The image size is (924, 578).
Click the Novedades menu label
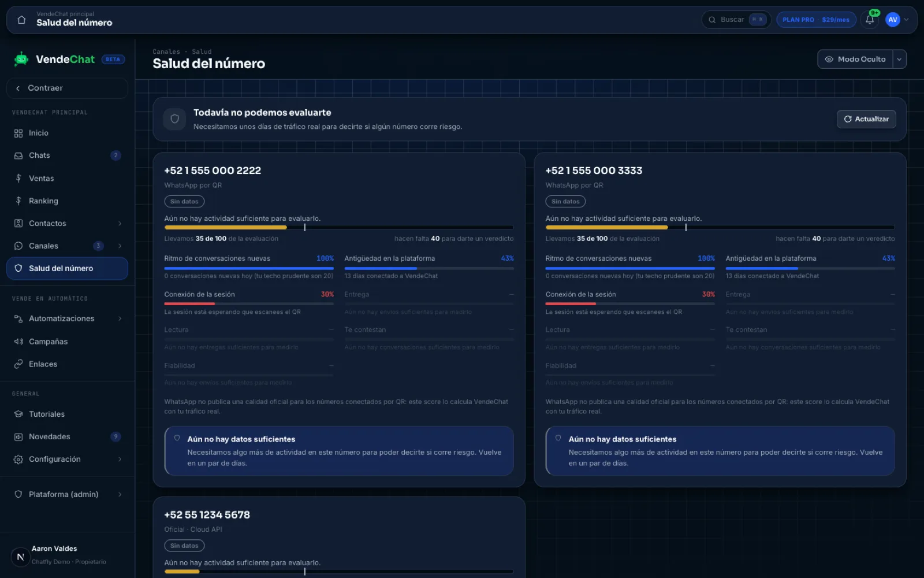tap(50, 436)
